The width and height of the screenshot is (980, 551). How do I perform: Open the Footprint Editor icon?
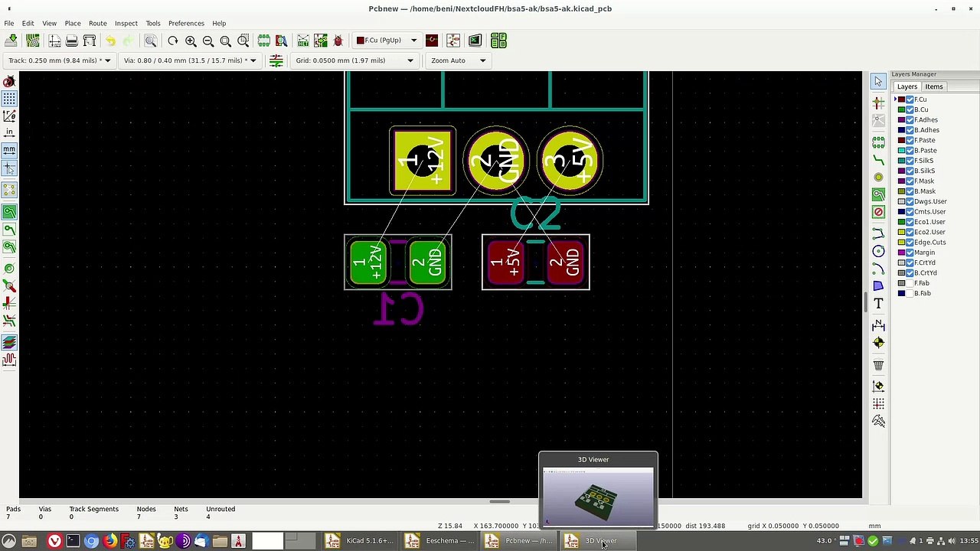coord(264,41)
